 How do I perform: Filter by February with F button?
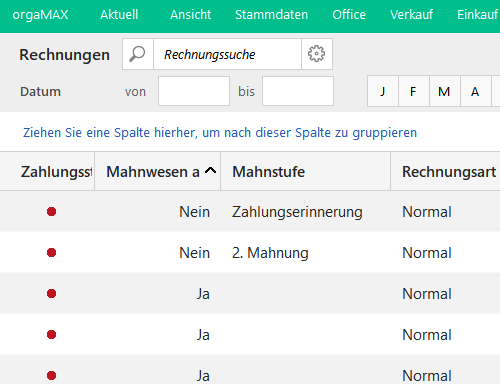tap(413, 91)
